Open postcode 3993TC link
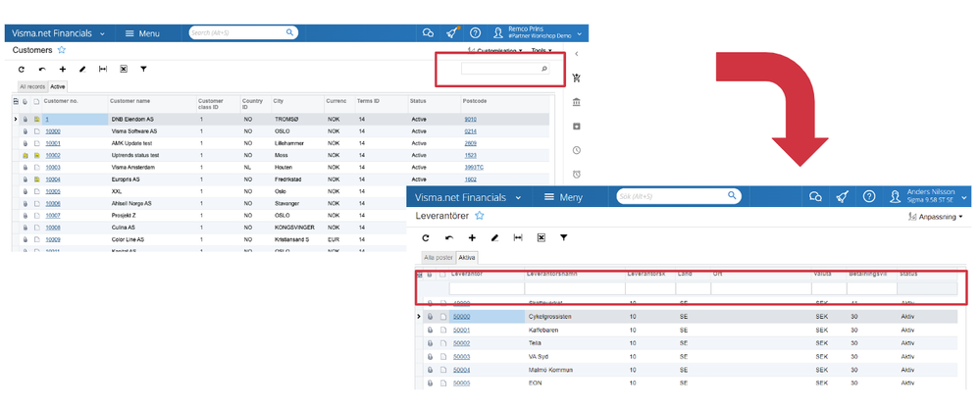980x408 pixels. [474, 168]
